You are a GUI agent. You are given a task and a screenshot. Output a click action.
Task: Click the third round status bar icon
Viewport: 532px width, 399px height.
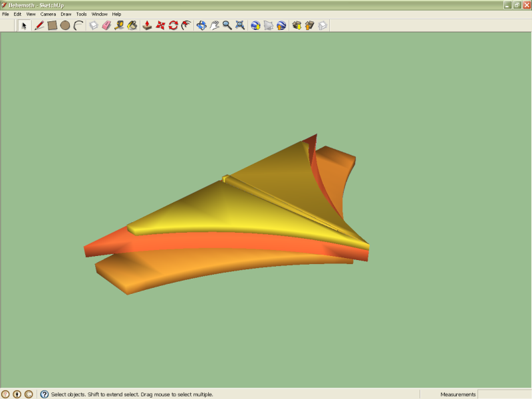[29, 394]
